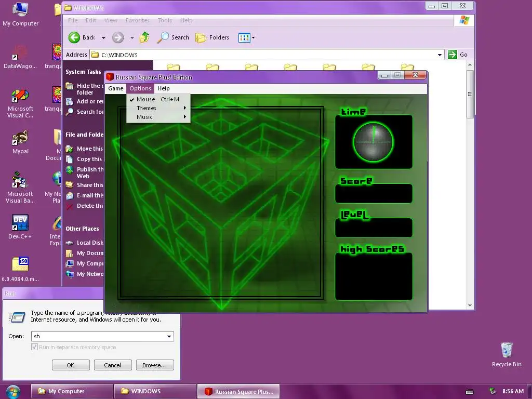Click Copy this file link
This screenshot has height=399, width=532.
click(x=89, y=159)
